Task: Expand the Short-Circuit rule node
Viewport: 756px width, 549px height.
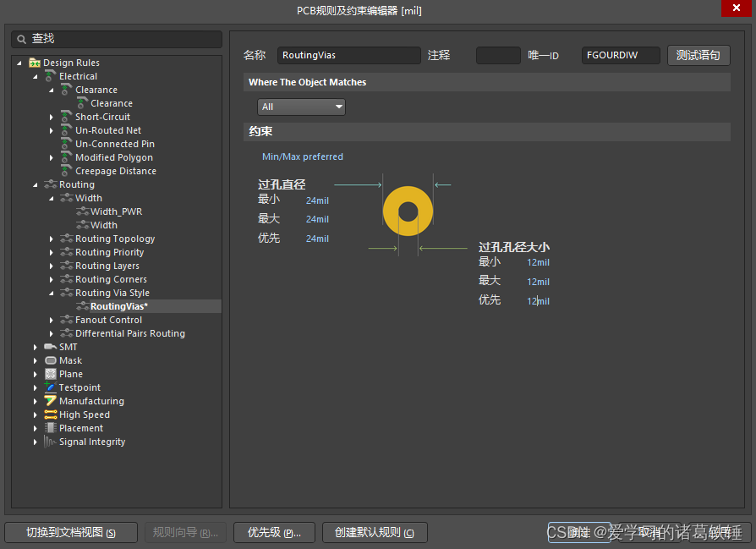Action: coord(52,117)
